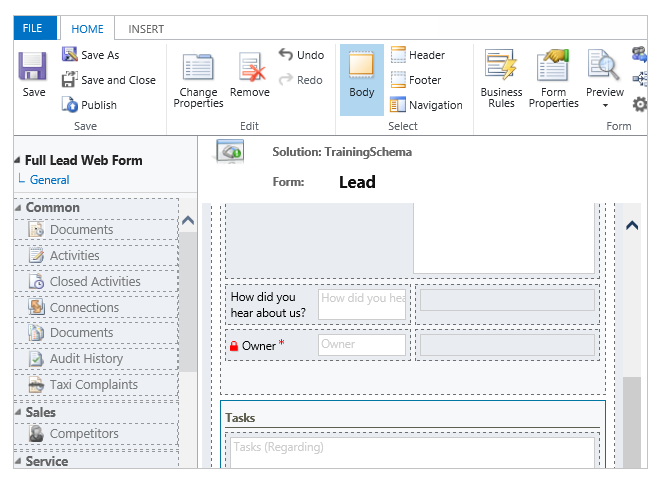
Task: Click the Owner field label
Action: coord(259,345)
